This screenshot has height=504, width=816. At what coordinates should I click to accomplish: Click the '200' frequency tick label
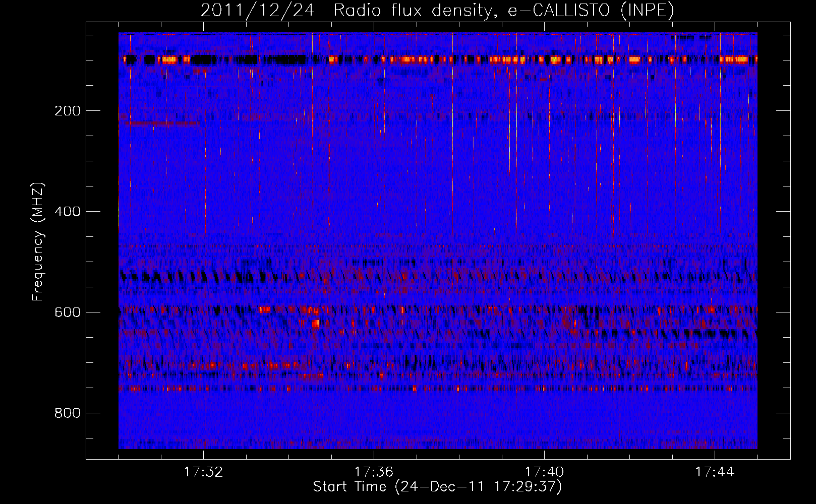68,111
